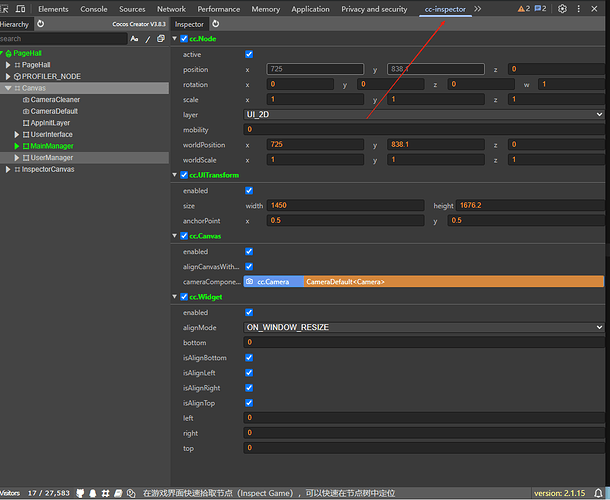
Task: Expand the UserInterface tree node
Action: point(17,135)
